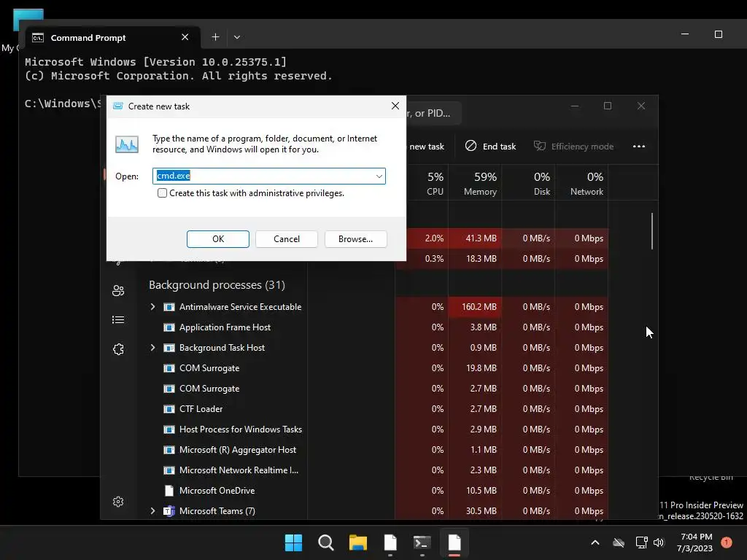Click the volume speaker tray icon
The image size is (747, 560).
click(659, 542)
